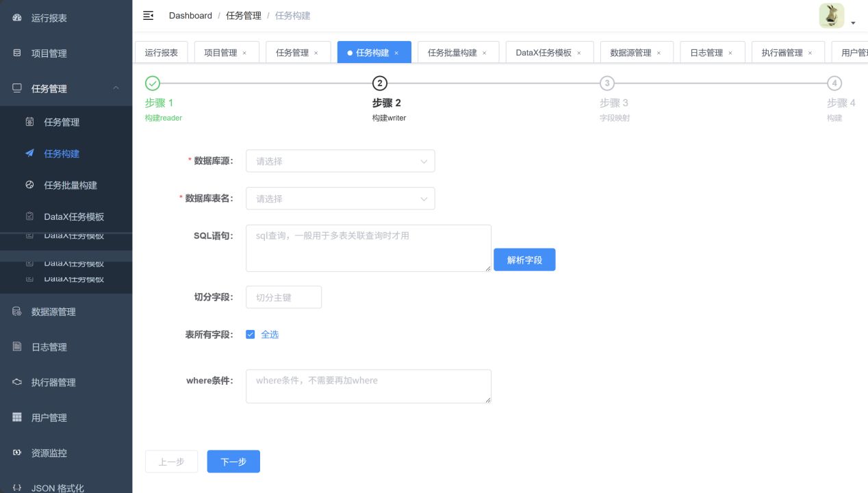Switch to the 日志管理 tab
This screenshot has height=493, width=868.
(706, 53)
